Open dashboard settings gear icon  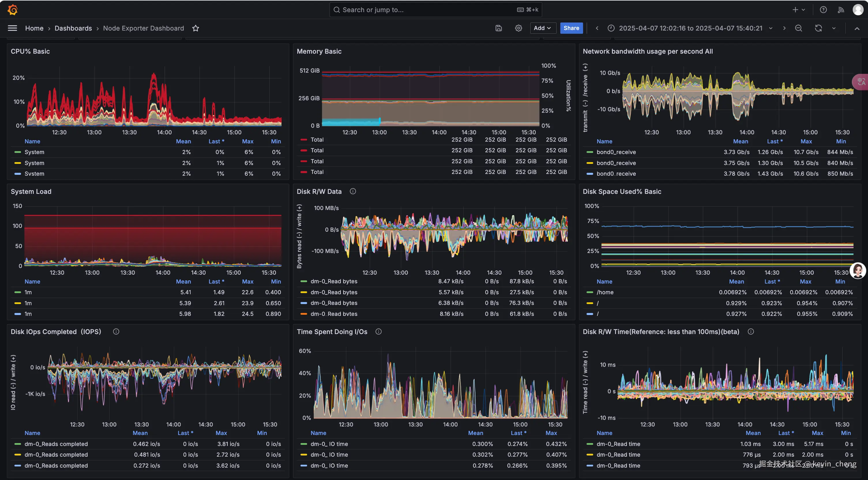click(518, 28)
